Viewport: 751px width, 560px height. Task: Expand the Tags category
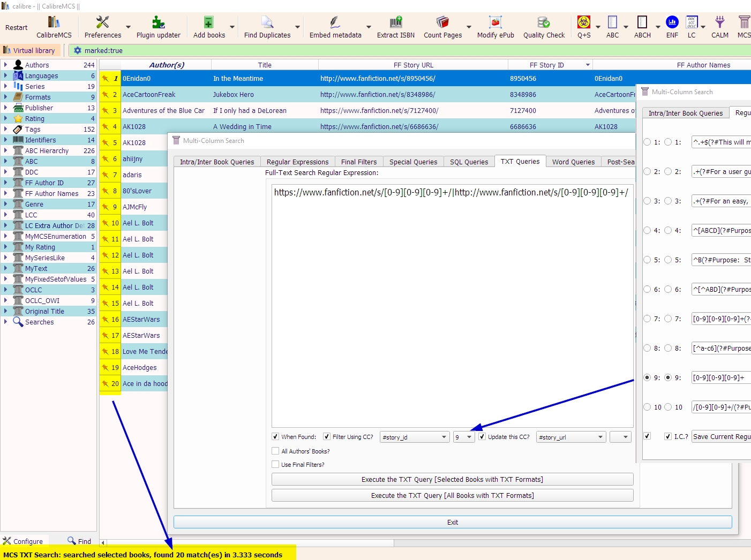(x=5, y=129)
